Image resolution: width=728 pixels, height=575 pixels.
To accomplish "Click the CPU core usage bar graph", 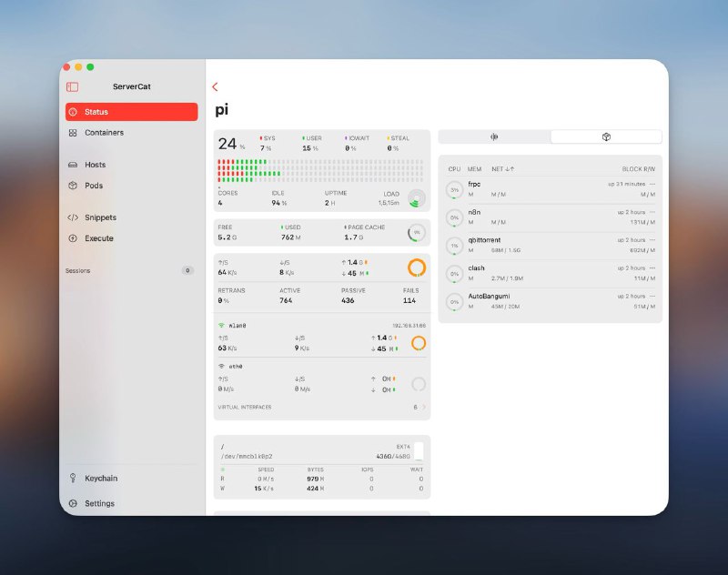I will click(319, 171).
